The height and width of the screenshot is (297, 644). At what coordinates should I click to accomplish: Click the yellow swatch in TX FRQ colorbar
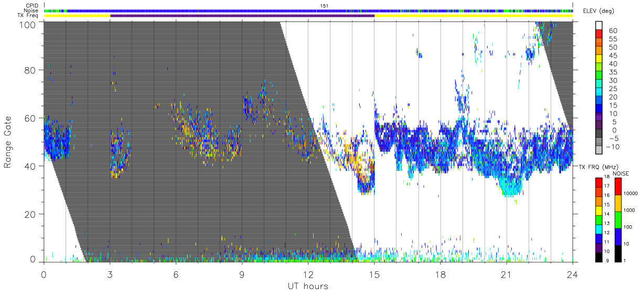pos(599,211)
